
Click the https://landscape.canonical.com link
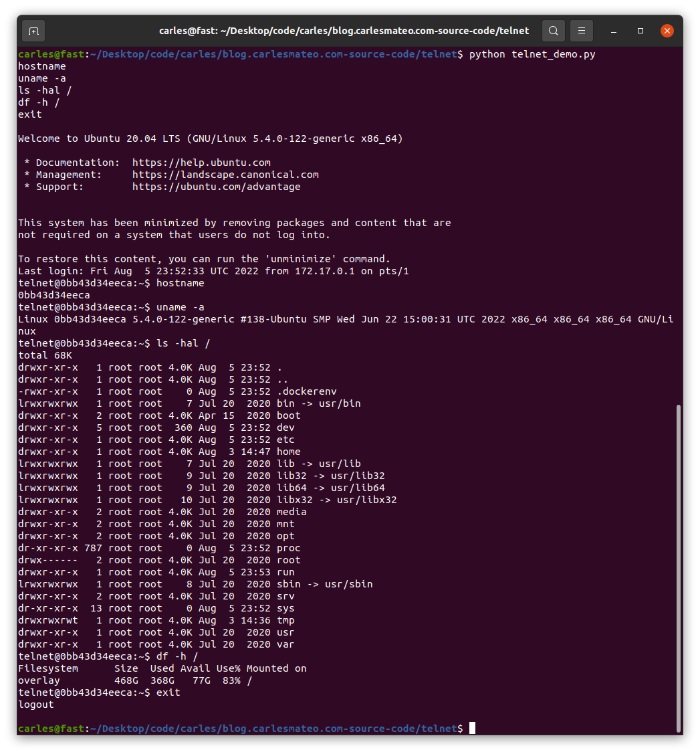click(x=225, y=175)
